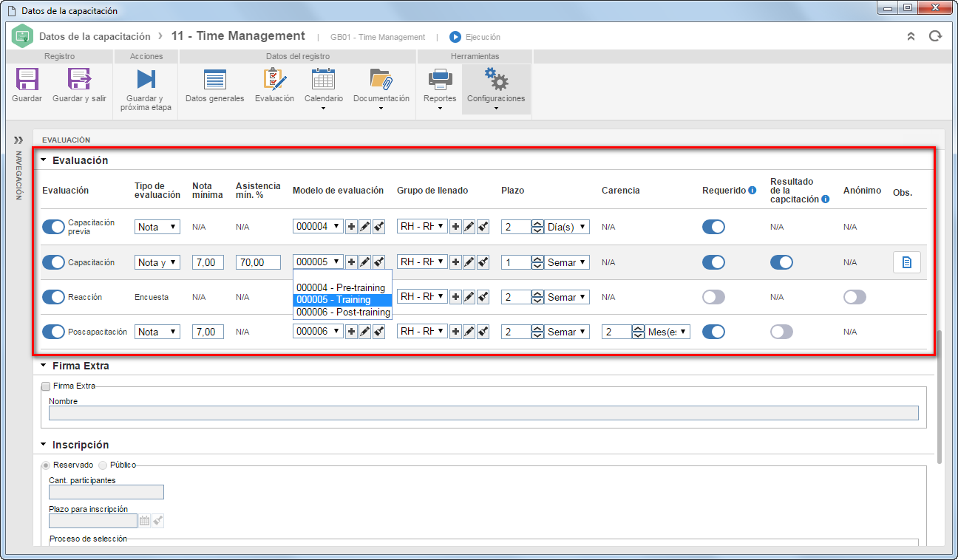The width and height of the screenshot is (958, 560).
Task: Expand the Navegación side panel
Action: click(18, 140)
